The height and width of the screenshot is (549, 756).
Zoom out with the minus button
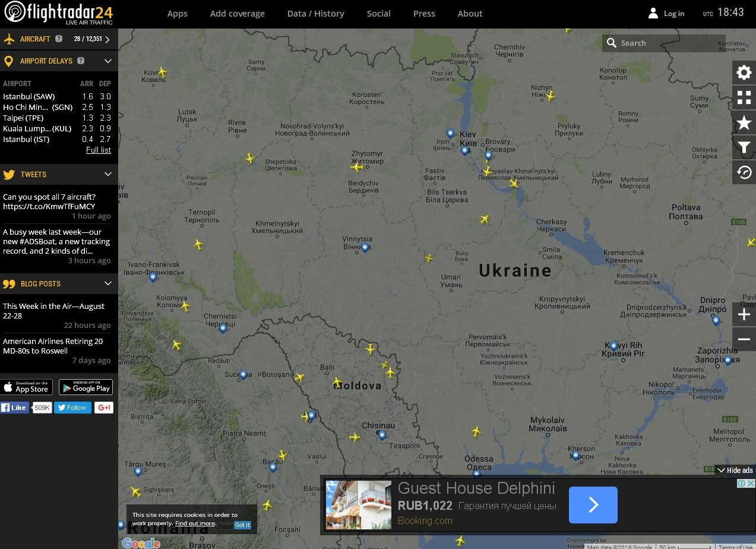point(744,339)
